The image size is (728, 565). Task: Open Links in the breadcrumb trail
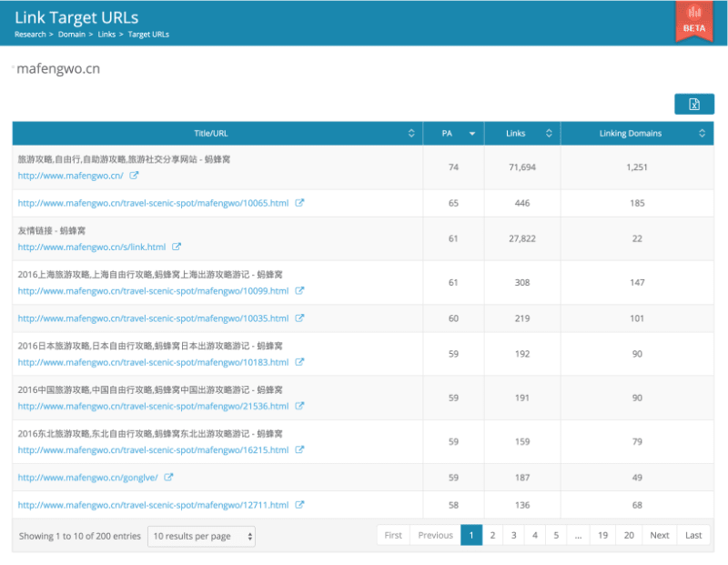[106, 35]
